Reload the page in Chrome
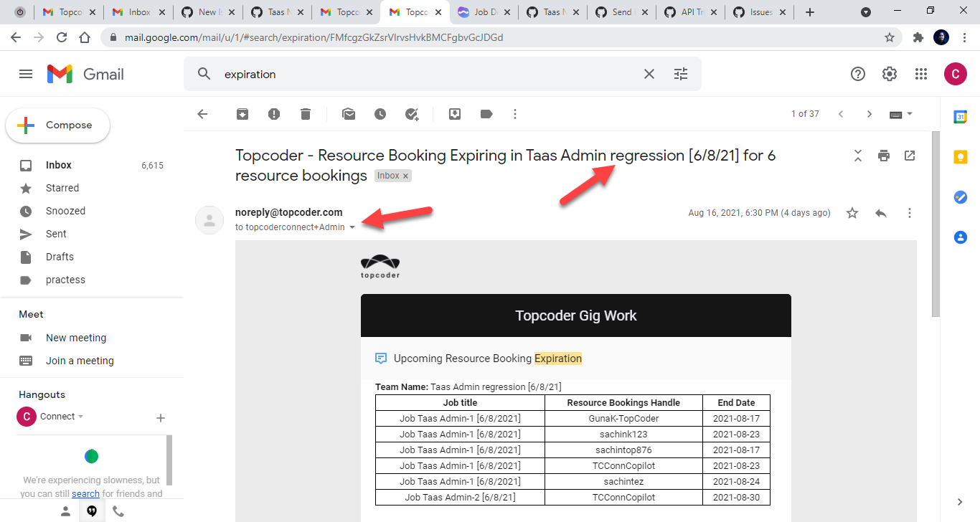This screenshot has height=522, width=980. coord(62,37)
